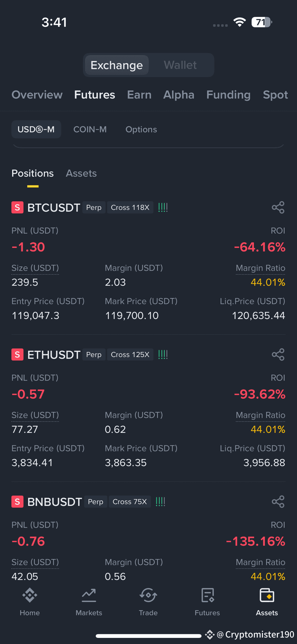Screen dimensions: 297x644
Task: Open the Funding tab
Action: 228,95
